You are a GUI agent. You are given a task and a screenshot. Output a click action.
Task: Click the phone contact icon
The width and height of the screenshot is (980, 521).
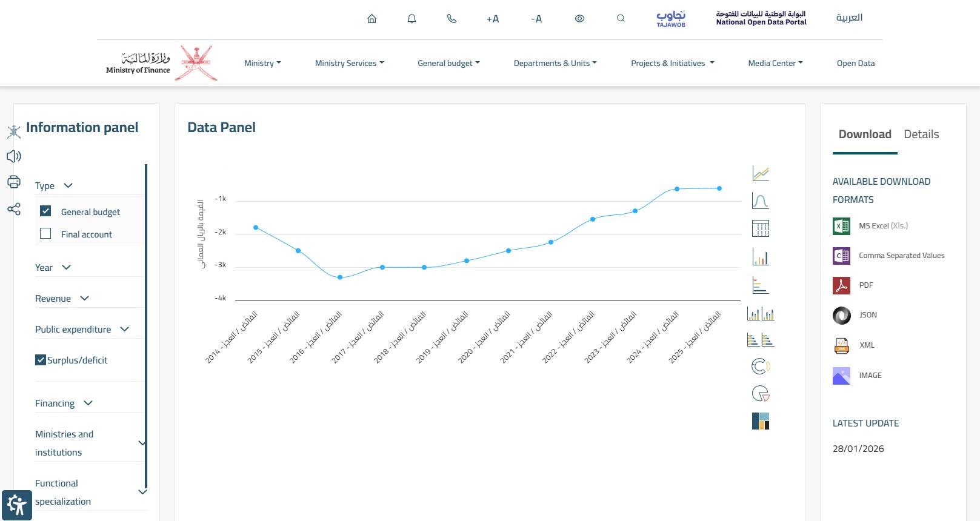pyautogui.click(x=452, y=19)
